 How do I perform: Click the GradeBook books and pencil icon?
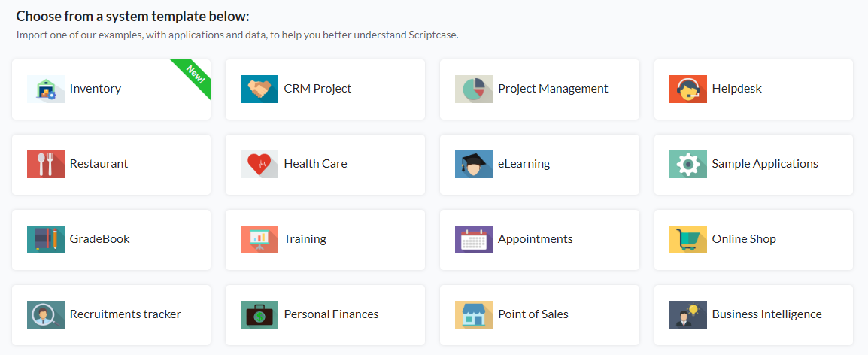click(45, 240)
